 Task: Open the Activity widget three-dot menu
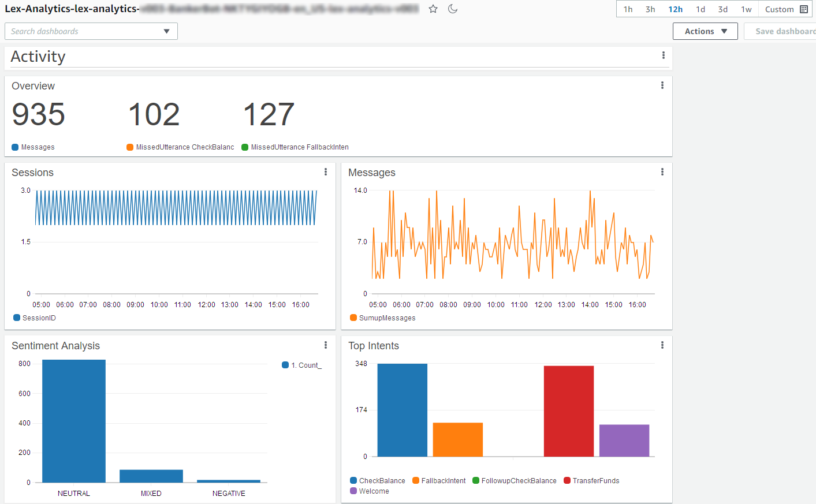(x=663, y=55)
